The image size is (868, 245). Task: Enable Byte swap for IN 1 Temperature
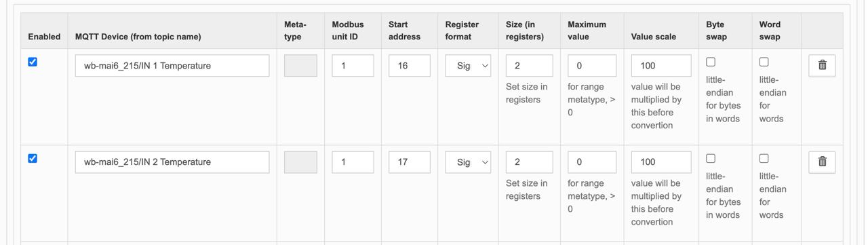click(711, 62)
